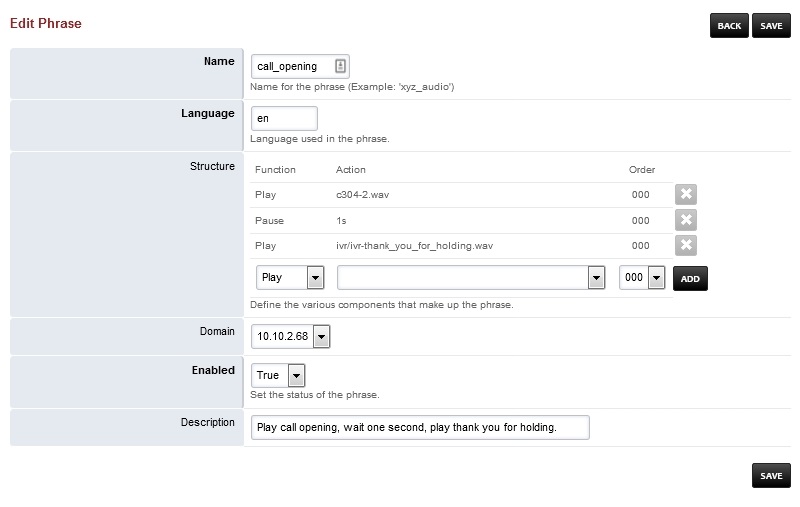
Task: Open the Domain dropdown 10.10.2.68
Action: [x=291, y=337]
